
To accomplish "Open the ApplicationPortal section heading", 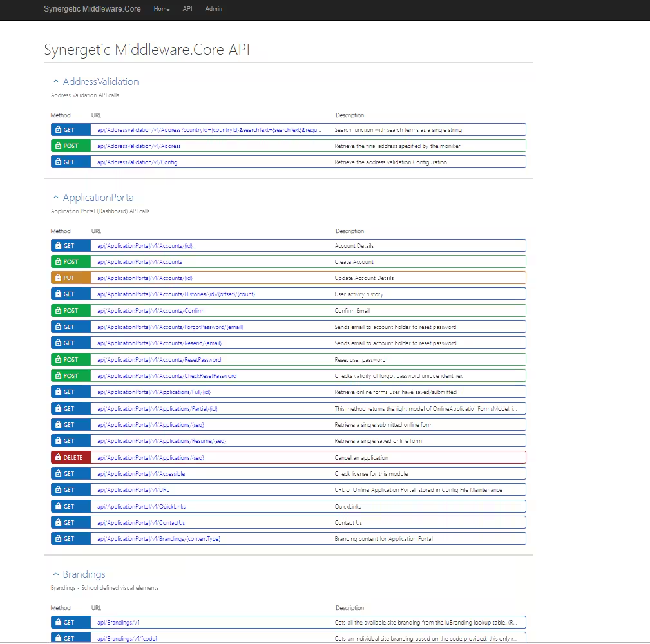I will 99,198.
